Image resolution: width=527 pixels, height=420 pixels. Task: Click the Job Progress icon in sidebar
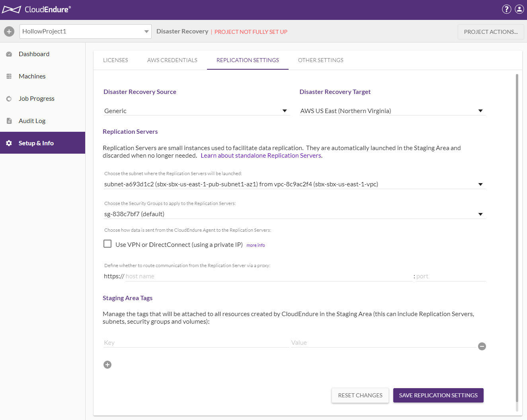tap(9, 99)
